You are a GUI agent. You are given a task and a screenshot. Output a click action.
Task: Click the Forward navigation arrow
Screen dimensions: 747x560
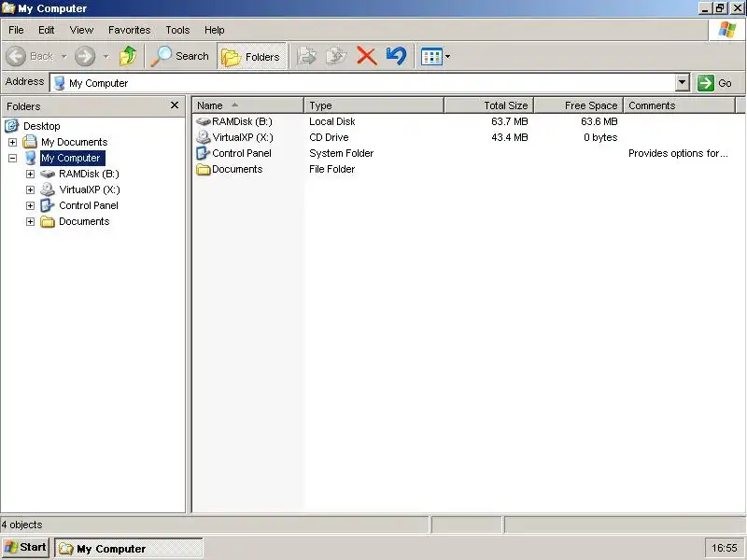[85, 56]
